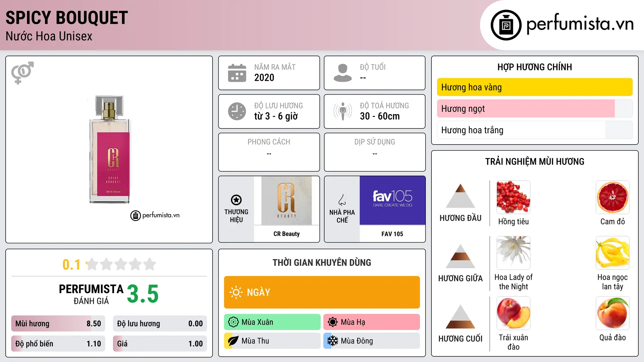Click the perfumista.vn bottle logo icon
The width and height of the screenshot is (644, 362).
pyautogui.click(x=506, y=25)
